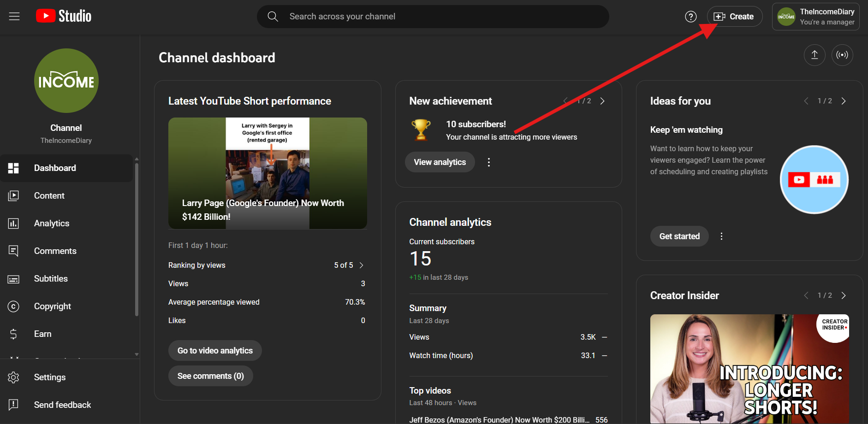Click View analytics button
Viewport: 868px width, 424px height.
(x=440, y=162)
